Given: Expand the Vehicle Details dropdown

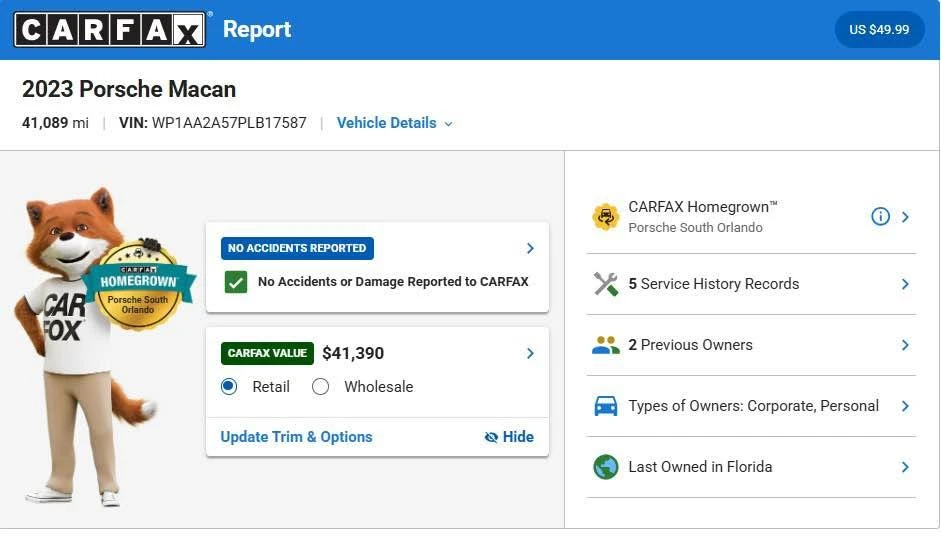Looking at the screenshot, I should [394, 123].
